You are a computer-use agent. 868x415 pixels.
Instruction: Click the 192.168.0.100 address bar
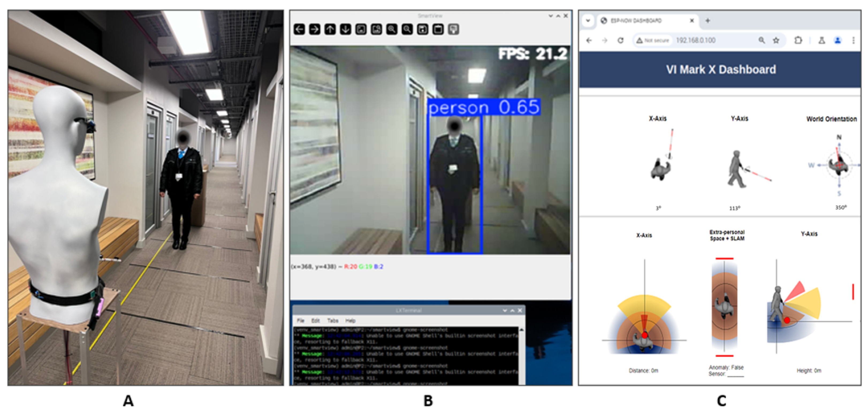[696, 40]
